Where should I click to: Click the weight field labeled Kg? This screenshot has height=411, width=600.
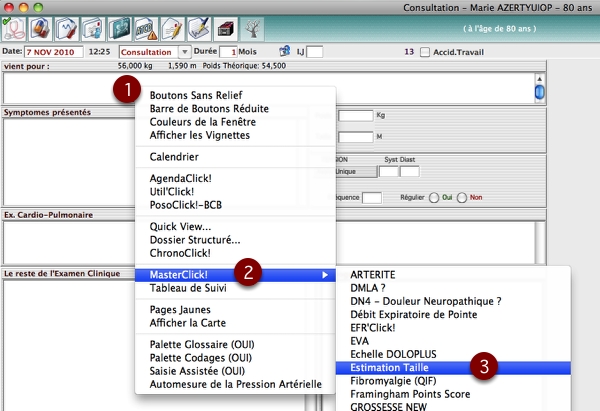[x=355, y=116]
